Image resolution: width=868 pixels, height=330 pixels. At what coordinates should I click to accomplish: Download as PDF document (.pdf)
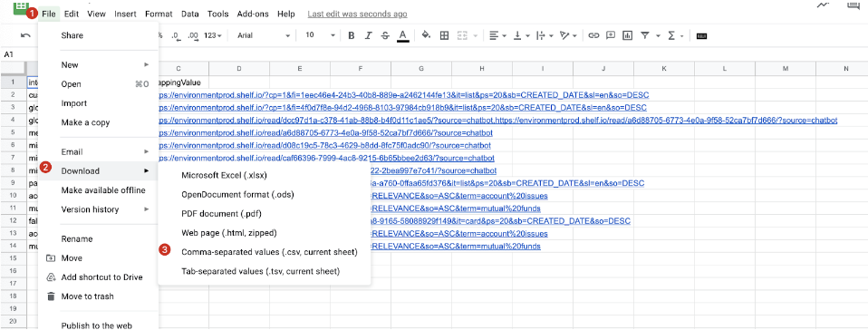click(x=265, y=214)
